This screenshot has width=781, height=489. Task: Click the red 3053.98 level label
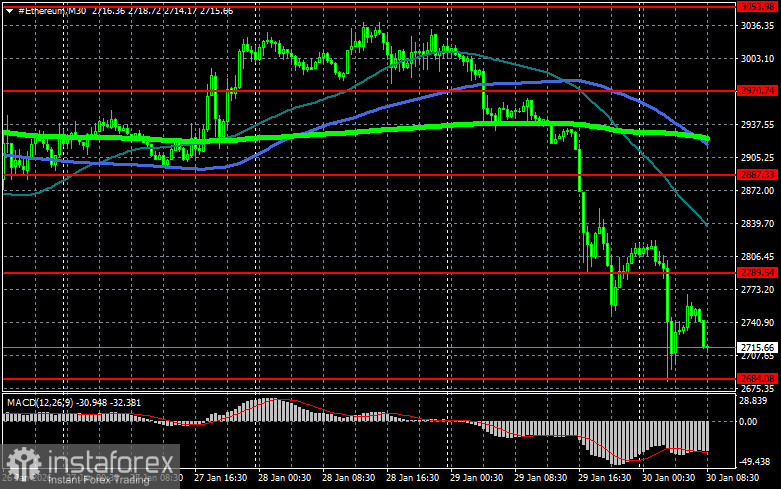(757, 7)
